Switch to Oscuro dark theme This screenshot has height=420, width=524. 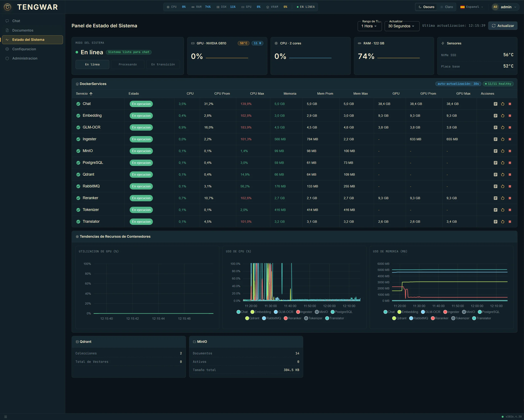click(426, 7)
